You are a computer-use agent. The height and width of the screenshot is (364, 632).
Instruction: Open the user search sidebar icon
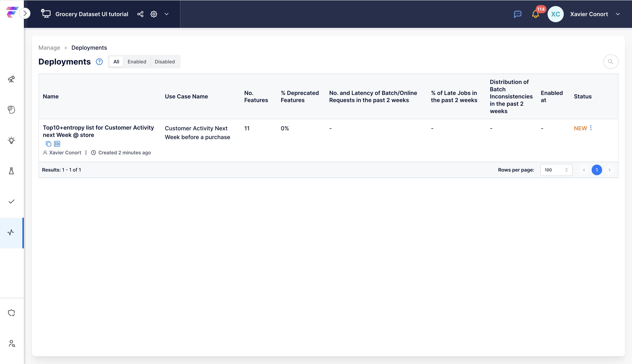(12, 343)
